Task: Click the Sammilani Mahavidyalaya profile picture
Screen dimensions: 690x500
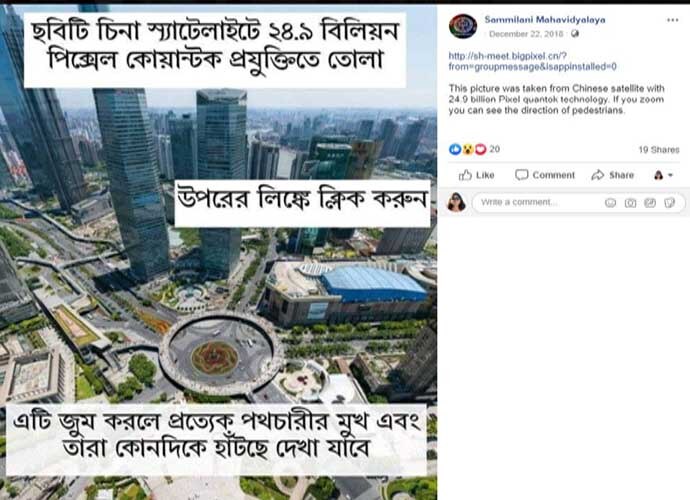Action: 463,26
